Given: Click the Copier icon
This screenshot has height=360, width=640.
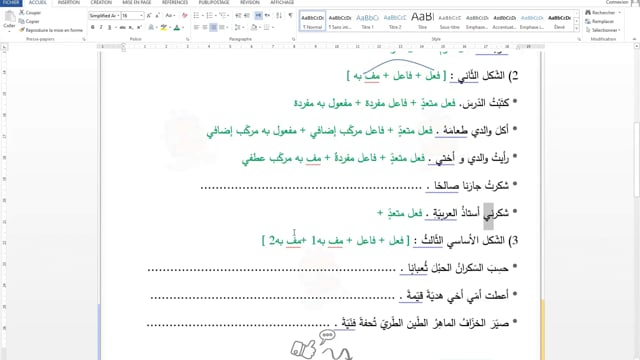Looking at the screenshot, I should [x=22, y=21].
